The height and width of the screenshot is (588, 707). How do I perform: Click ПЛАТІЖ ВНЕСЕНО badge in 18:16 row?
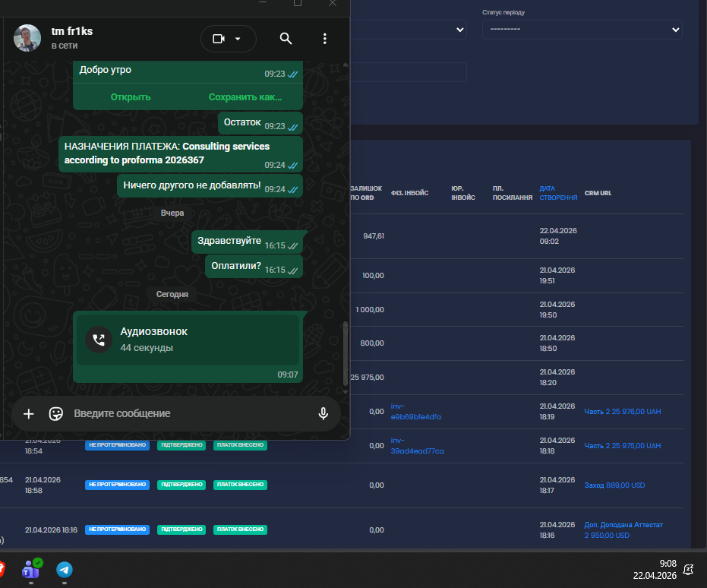(240, 530)
